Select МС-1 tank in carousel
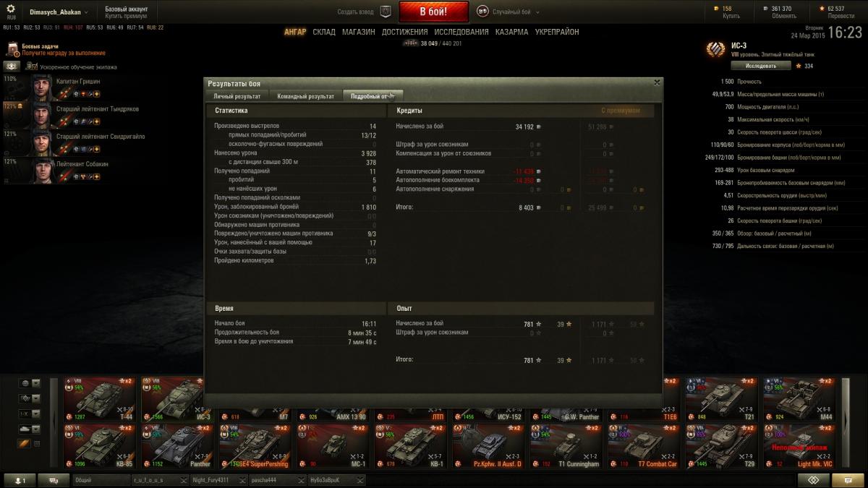Image resolution: width=868 pixels, height=488 pixels. coord(333,446)
